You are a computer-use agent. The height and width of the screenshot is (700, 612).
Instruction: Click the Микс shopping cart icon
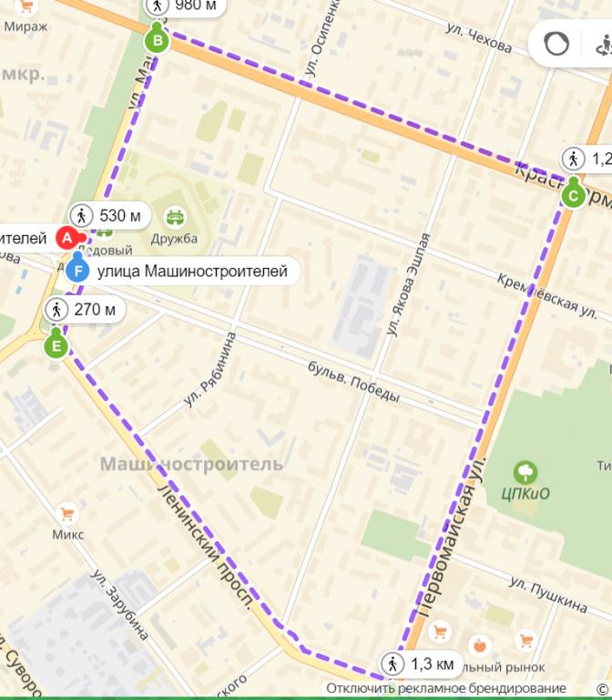(x=67, y=514)
